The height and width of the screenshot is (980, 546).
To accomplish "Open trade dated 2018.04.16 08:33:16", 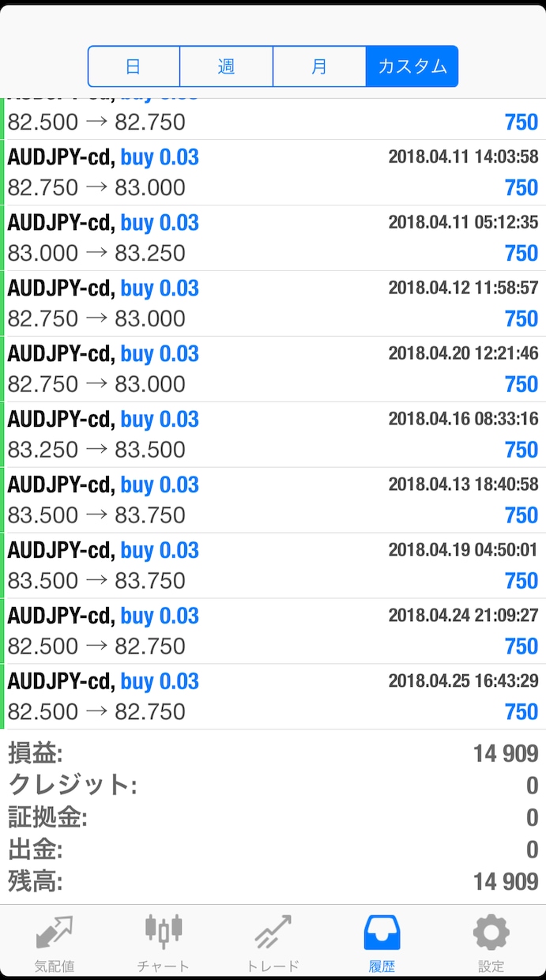I will coord(273,435).
